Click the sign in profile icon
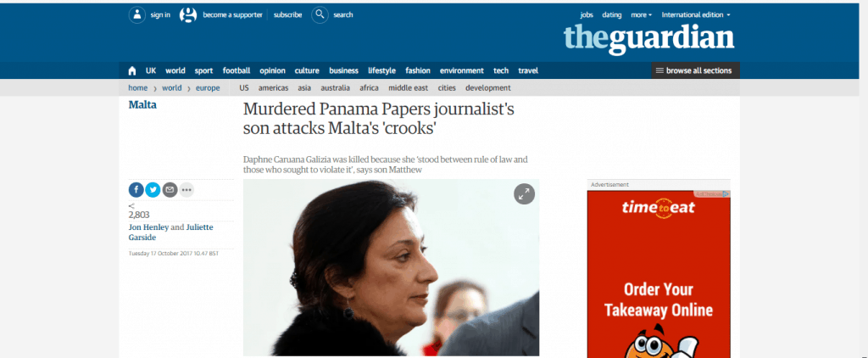This screenshot has width=868, height=358. click(x=137, y=15)
